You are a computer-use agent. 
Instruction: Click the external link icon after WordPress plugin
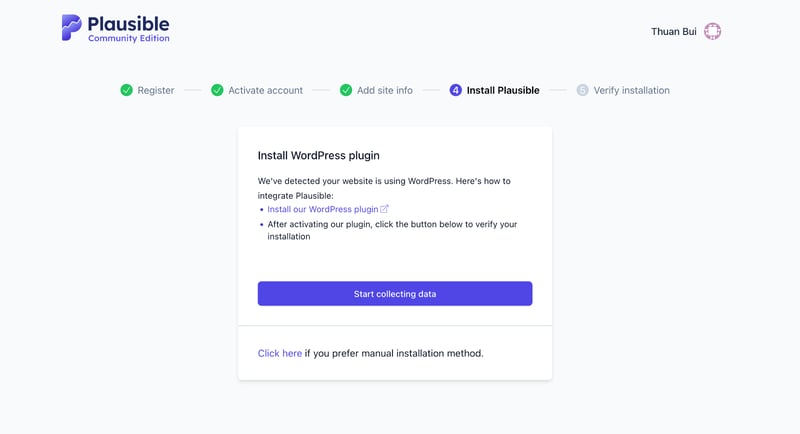pos(384,209)
